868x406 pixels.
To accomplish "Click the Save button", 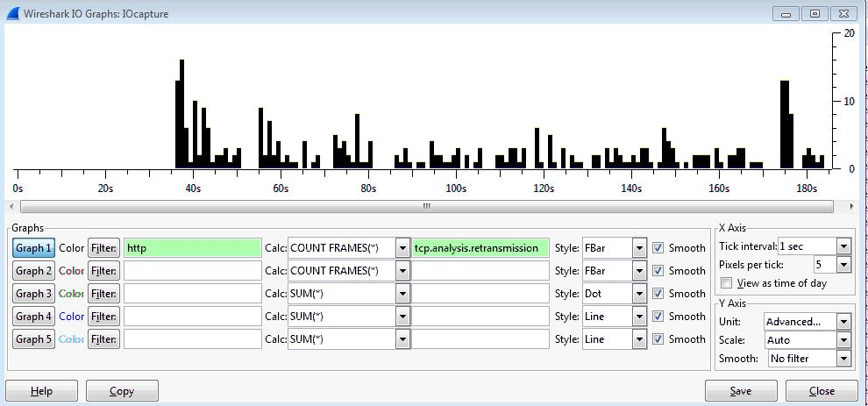I will pyautogui.click(x=741, y=391).
